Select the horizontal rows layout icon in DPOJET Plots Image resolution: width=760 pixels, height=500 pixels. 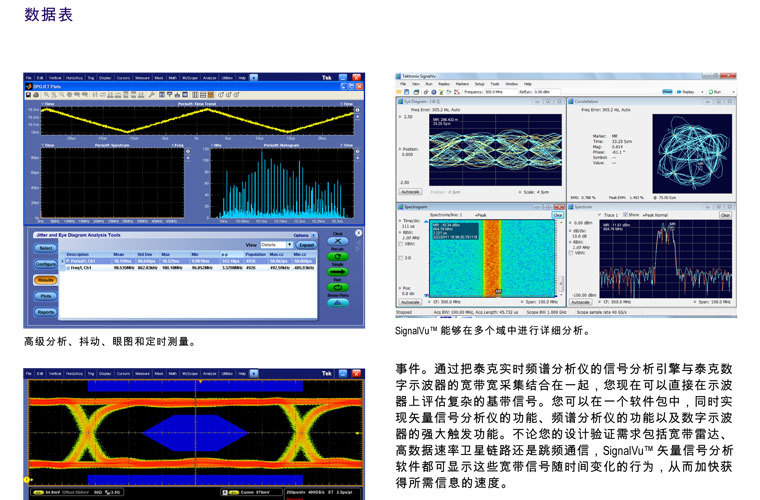(x=203, y=95)
